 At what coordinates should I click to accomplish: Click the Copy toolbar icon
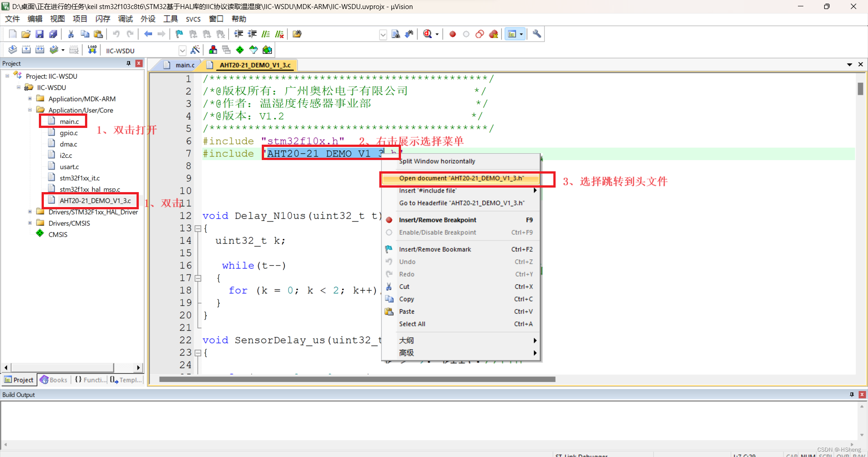85,34
